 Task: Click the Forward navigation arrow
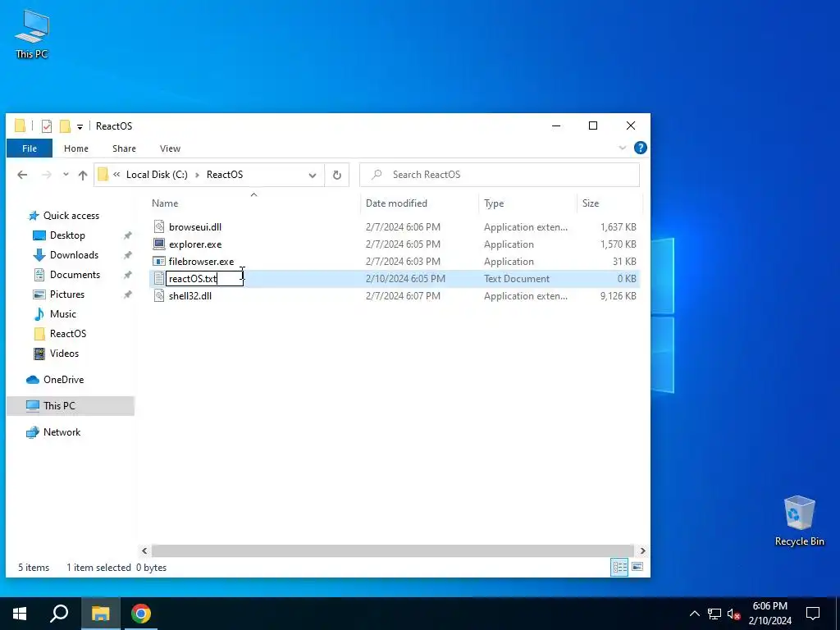pos(47,175)
